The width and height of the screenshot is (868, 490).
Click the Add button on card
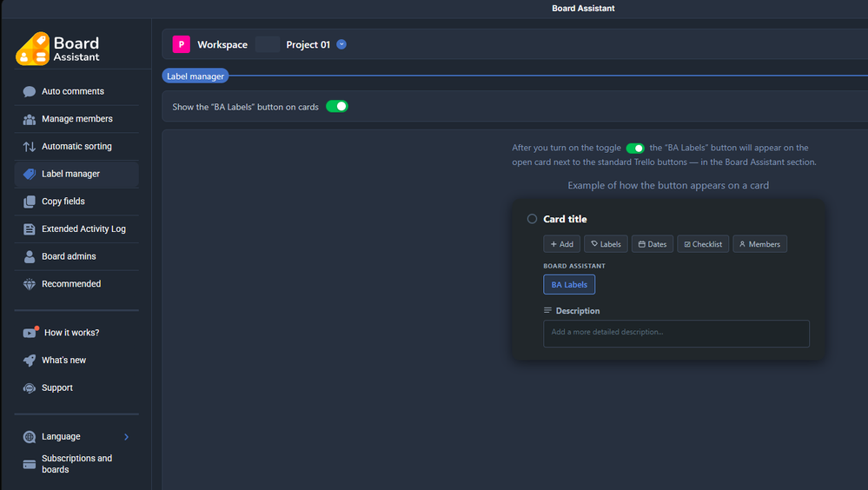click(562, 244)
